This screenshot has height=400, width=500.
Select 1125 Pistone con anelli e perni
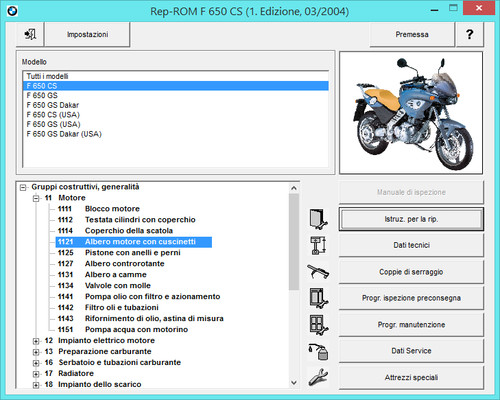pyautogui.click(x=119, y=253)
